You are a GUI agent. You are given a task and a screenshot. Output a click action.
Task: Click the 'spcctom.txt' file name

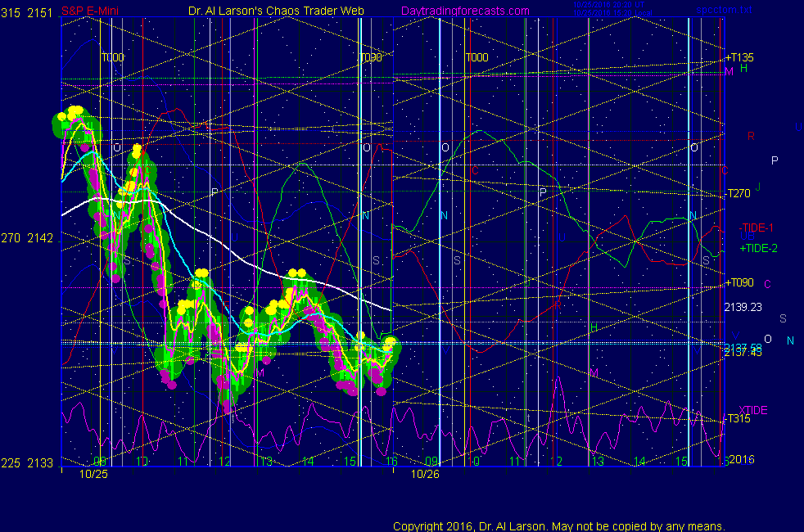(724, 10)
